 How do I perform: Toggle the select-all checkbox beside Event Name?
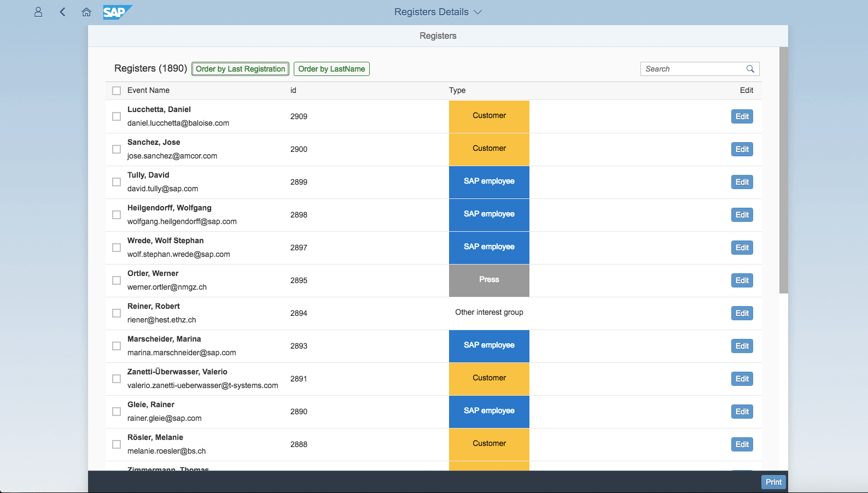click(116, 91)
